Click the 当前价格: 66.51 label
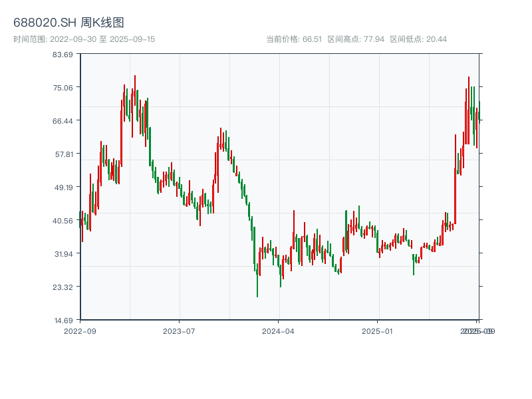 (294, 39)
